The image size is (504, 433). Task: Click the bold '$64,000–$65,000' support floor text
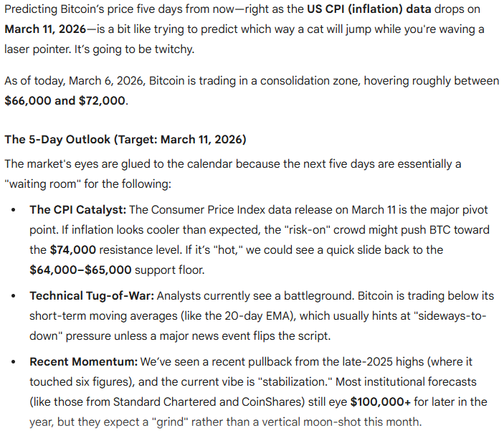pos(80,270)
